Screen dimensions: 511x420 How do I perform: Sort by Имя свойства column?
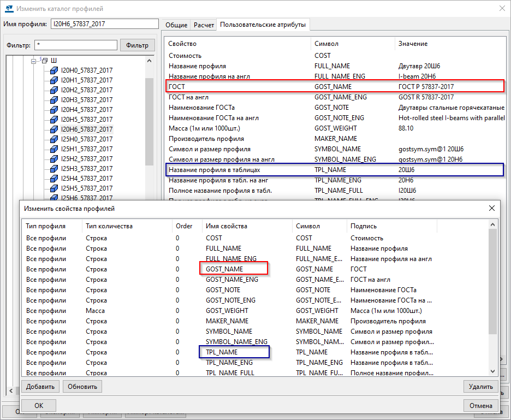coord(247,226)
